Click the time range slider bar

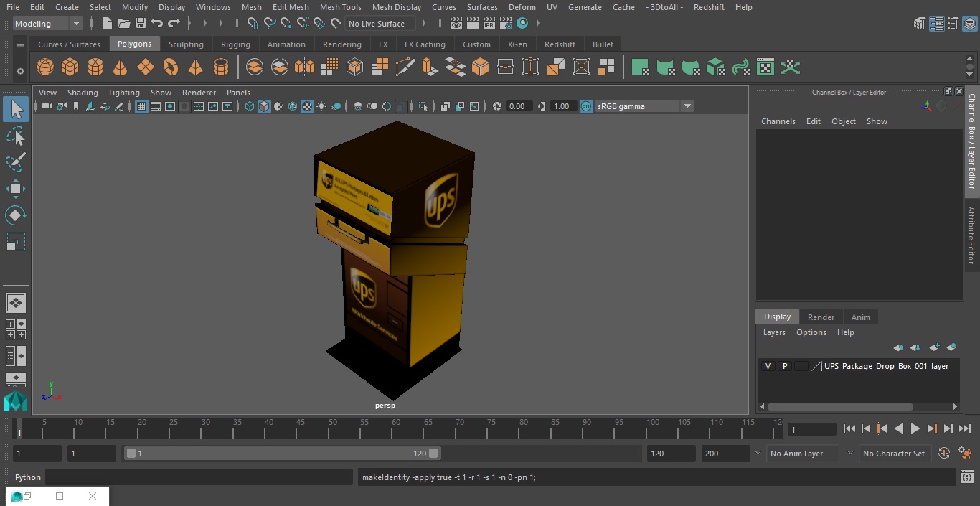282,454
